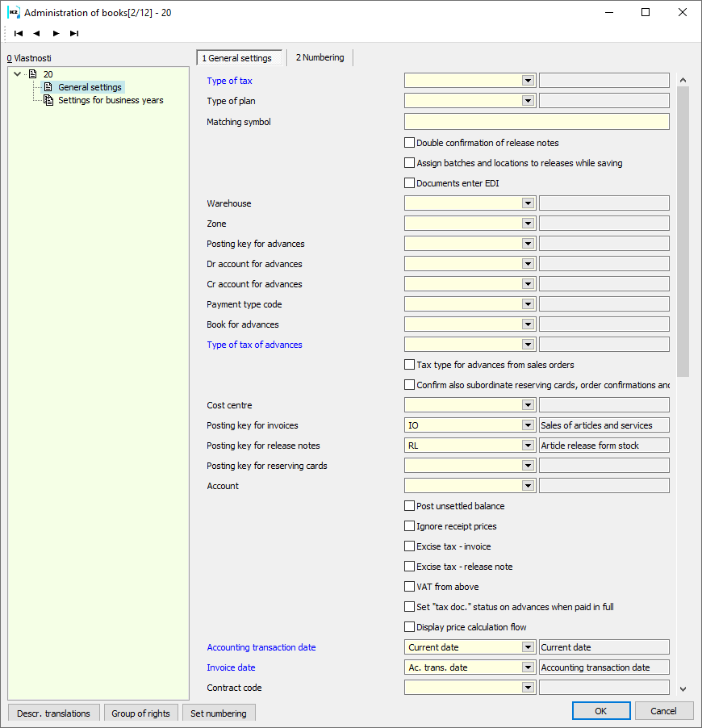The image size is (702, 728).
Task: Go to next record arrow
Action: pyautogui.click(x=56, y=33)
